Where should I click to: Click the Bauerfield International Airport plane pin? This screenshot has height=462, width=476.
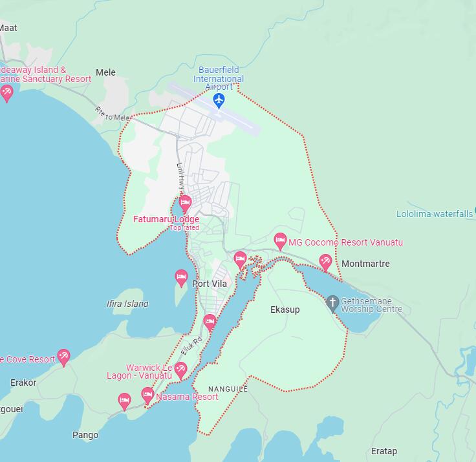[219, 101]
